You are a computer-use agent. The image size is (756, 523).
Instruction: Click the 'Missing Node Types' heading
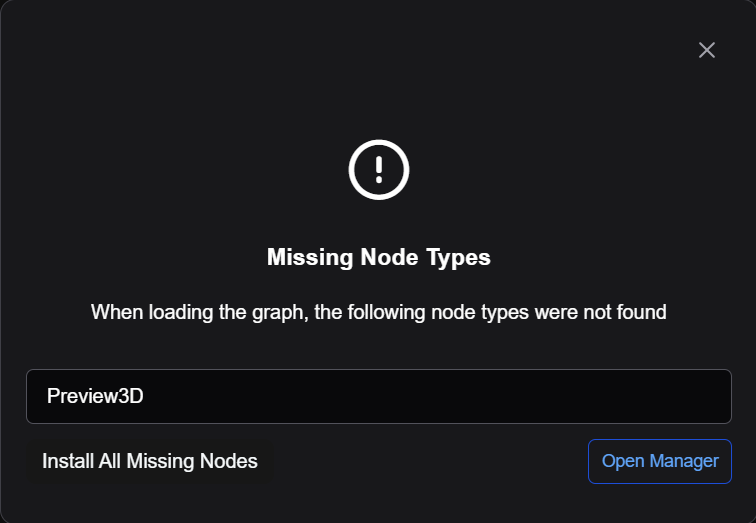(x=378, y=257)
